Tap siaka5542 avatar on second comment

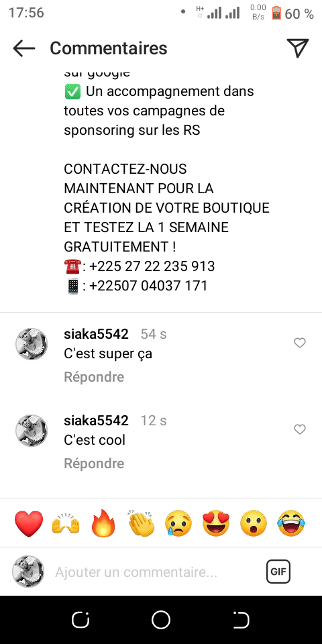pyautogui.click(x=32, y=431)
